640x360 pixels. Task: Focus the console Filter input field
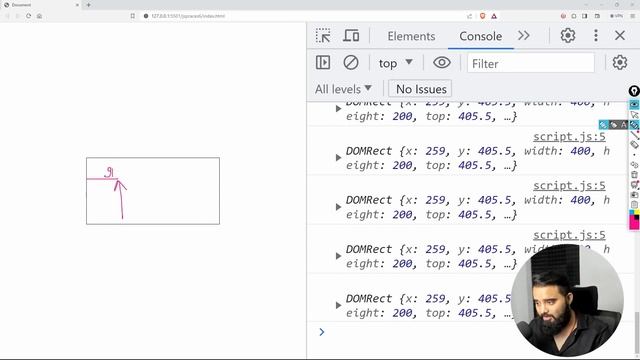531,63
